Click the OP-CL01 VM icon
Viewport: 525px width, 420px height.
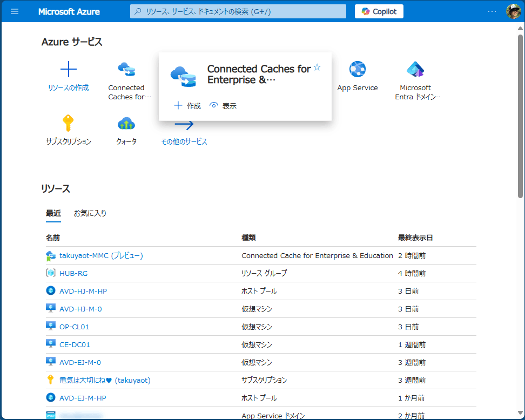point(51,326)
